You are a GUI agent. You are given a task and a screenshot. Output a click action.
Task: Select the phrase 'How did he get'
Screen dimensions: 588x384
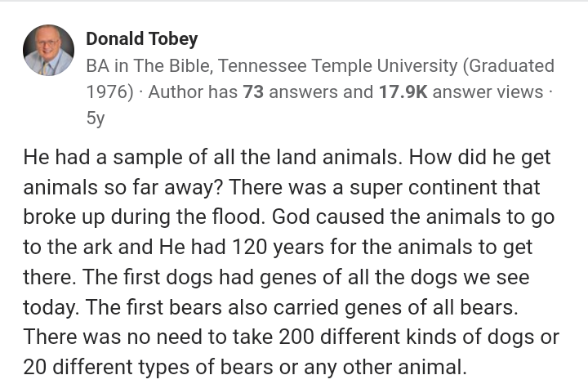pyautogui.click(x=479, y=157)
